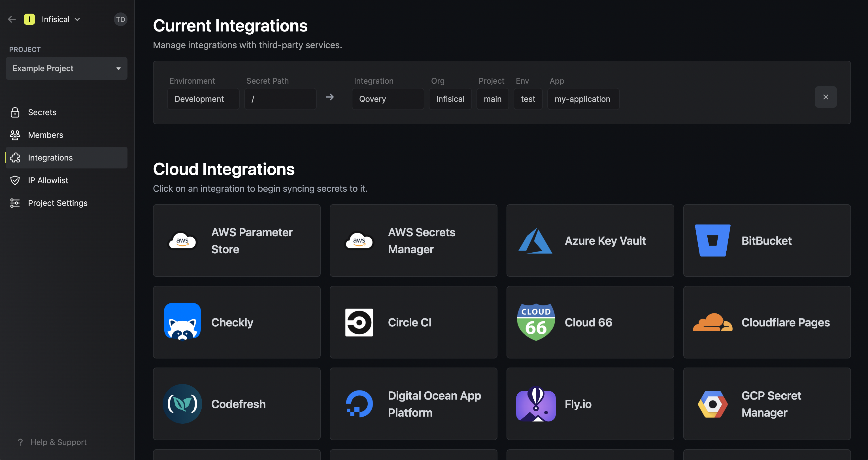Click the Checkly raccoon icon

tap(182, 322)
